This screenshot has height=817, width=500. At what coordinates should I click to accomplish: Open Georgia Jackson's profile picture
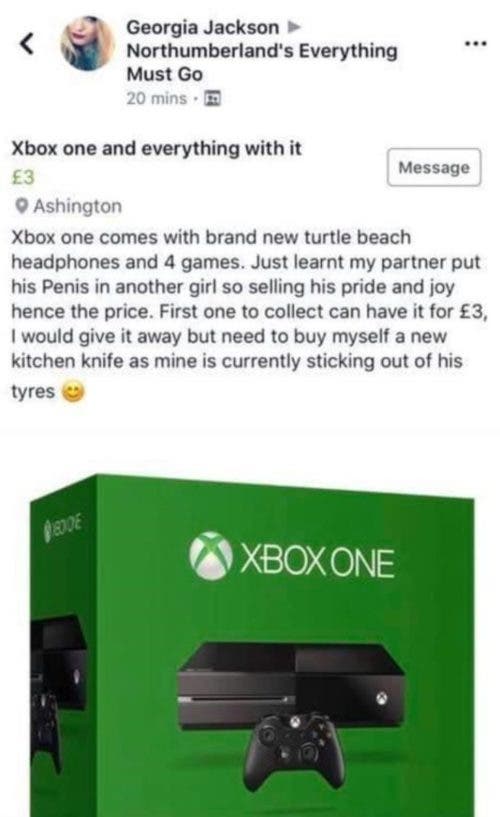87,43
